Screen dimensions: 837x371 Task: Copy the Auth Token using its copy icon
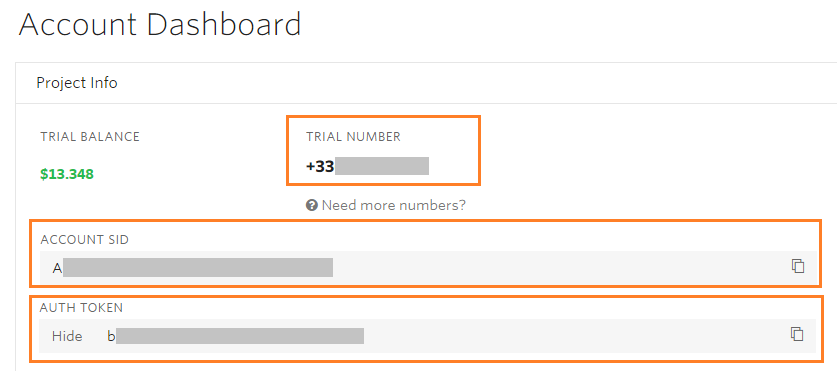pos(797,334)
